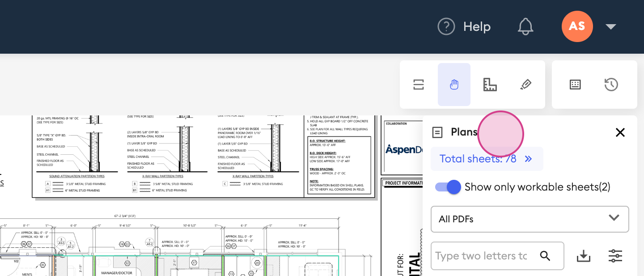Click the search magnifier icon
The width and height of the screenshot is (644, 276).
(545, 256)
